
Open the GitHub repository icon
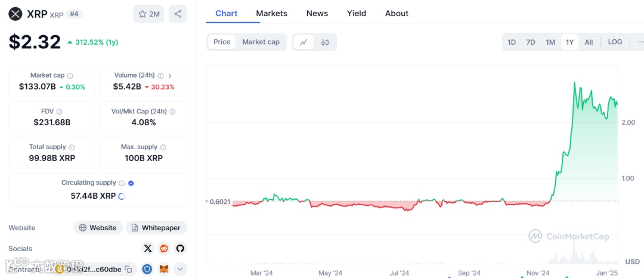(x=179, y=248)
